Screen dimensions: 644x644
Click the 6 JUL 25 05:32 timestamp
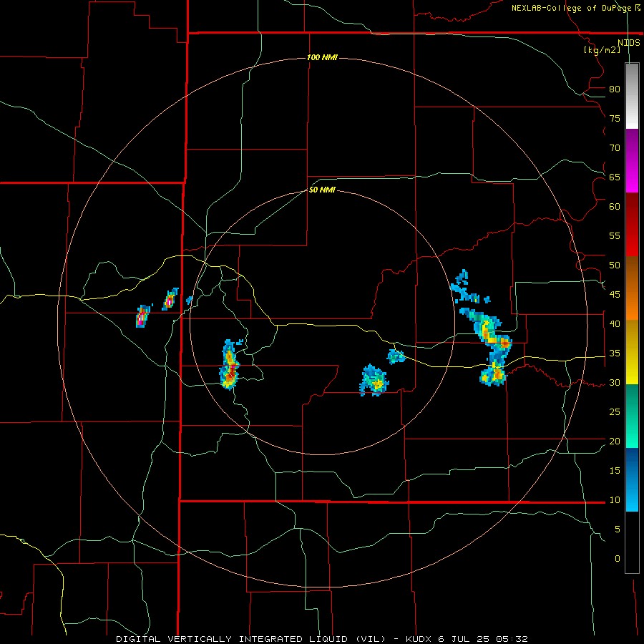click(483, 639)
